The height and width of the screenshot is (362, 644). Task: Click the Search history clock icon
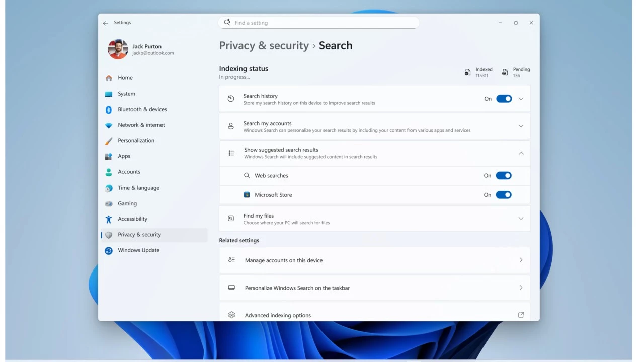point(231,99)
